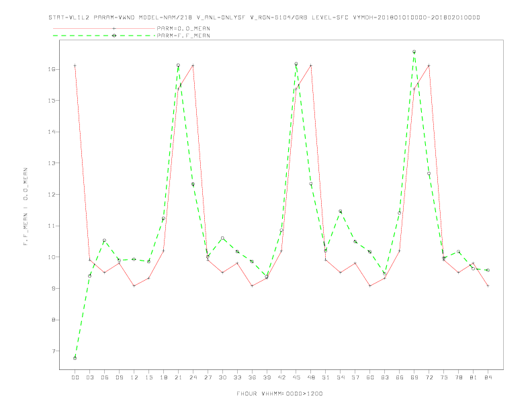Click y-axis tick label 15
This screenshot has height=411, width=532.
(x=52, y=100)
